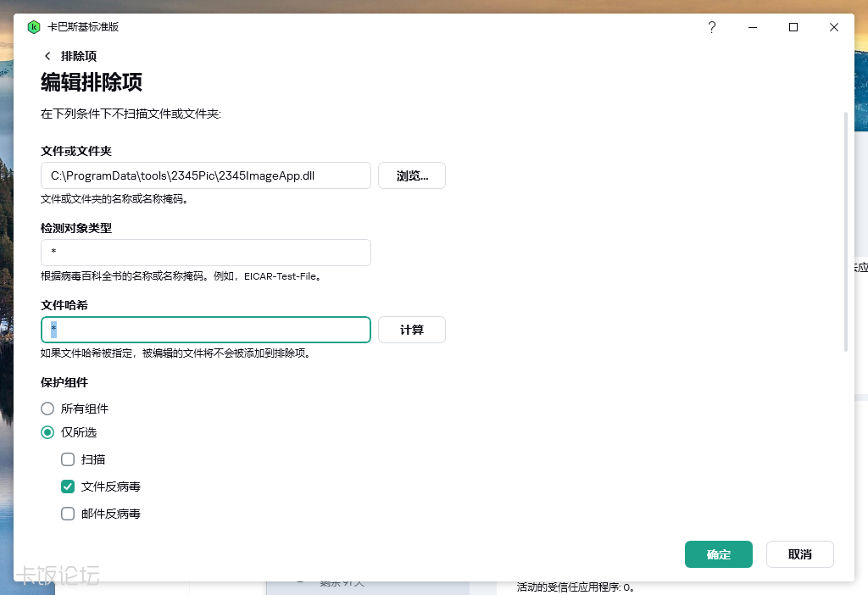868x595 pixels.
Task: Click the 文件或文件夹 path input field
Action: point(206,175)
